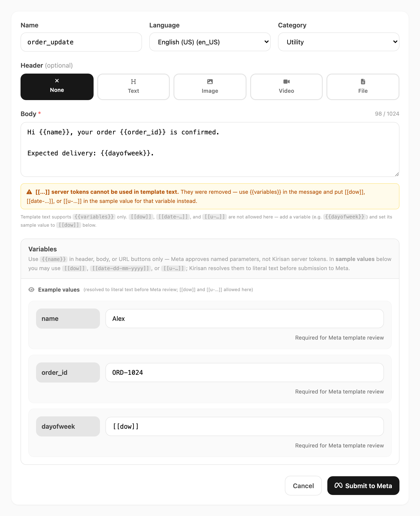Click the Name field containing order_update
This screenshot has width=420, height=516.
(81, 42)
